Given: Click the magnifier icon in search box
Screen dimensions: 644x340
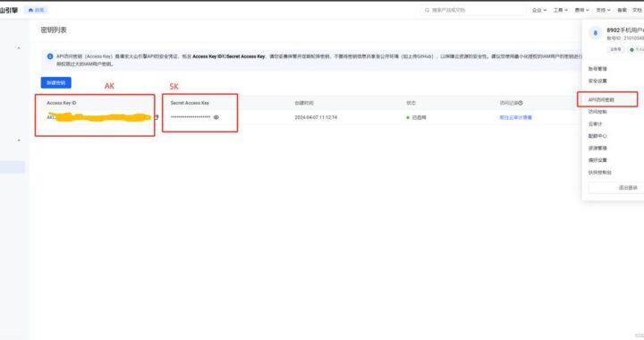Looking at the screenshot, I should [427, 10].
